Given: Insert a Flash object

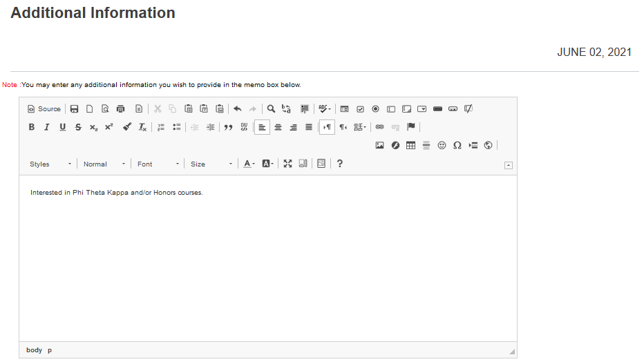Looking at the screenshot, I should [395, 145].
